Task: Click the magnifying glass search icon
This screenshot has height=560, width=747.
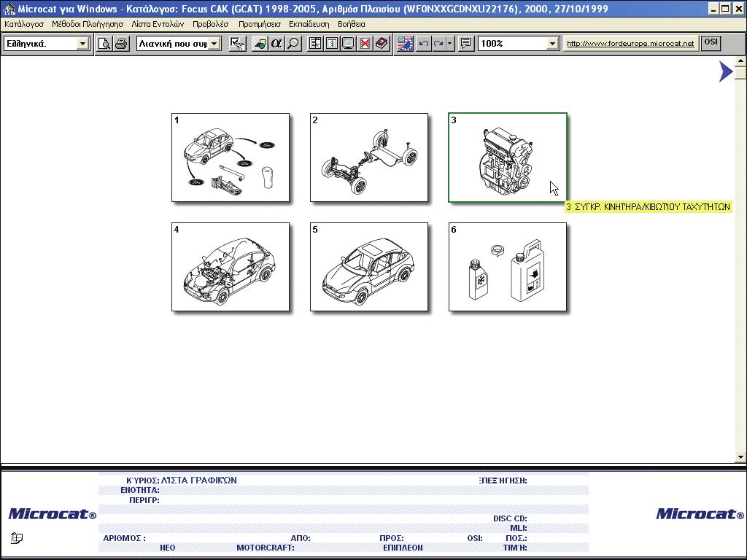Action: (293, 44)
